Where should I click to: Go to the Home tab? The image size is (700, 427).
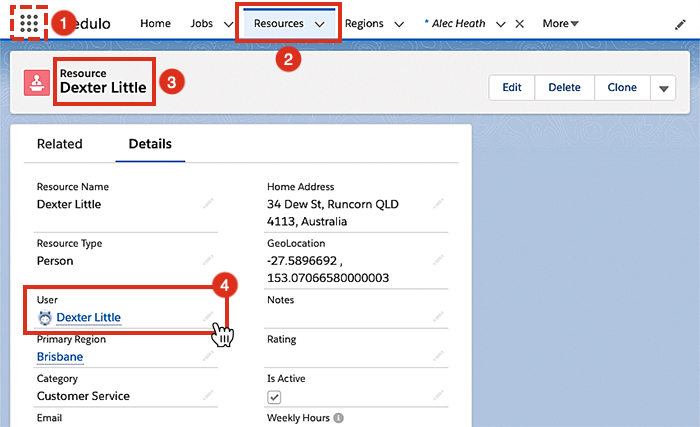155,23
